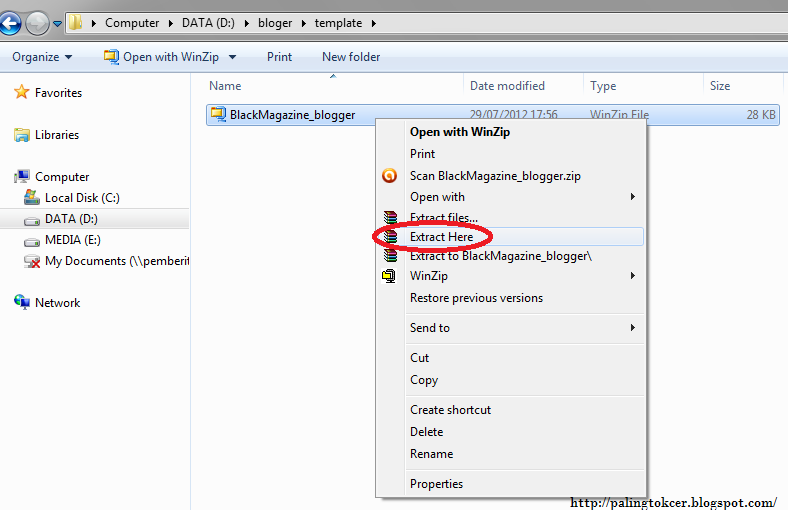Click the Back navigation arrow button
This screenshot has width=788, height=510.
coord(9,23)
